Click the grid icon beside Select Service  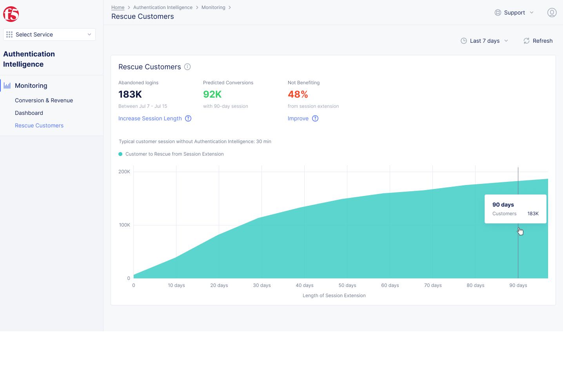(x=9, y=34)
